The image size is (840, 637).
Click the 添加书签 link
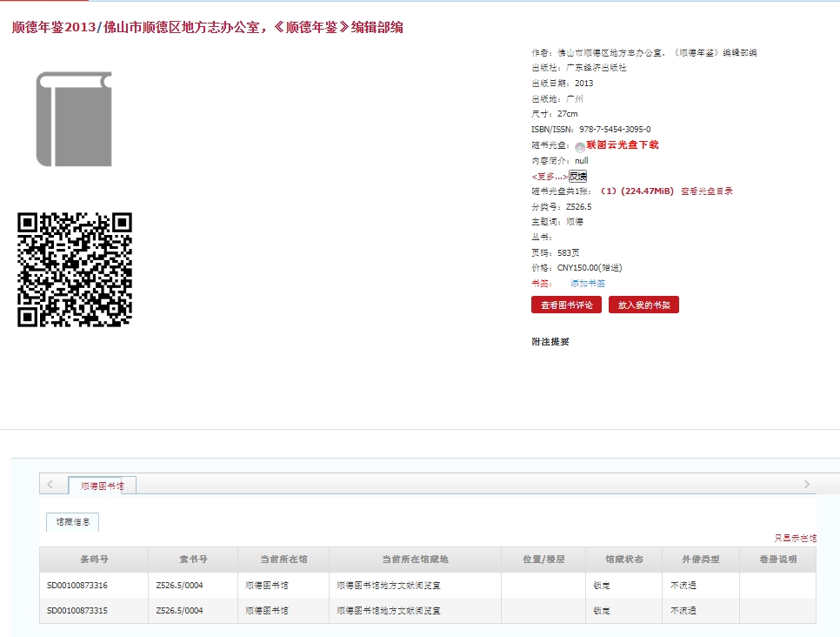click(x=588, y=283)
